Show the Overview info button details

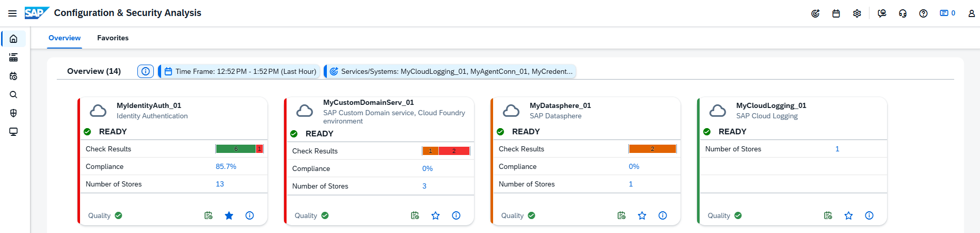coord(146,71)
